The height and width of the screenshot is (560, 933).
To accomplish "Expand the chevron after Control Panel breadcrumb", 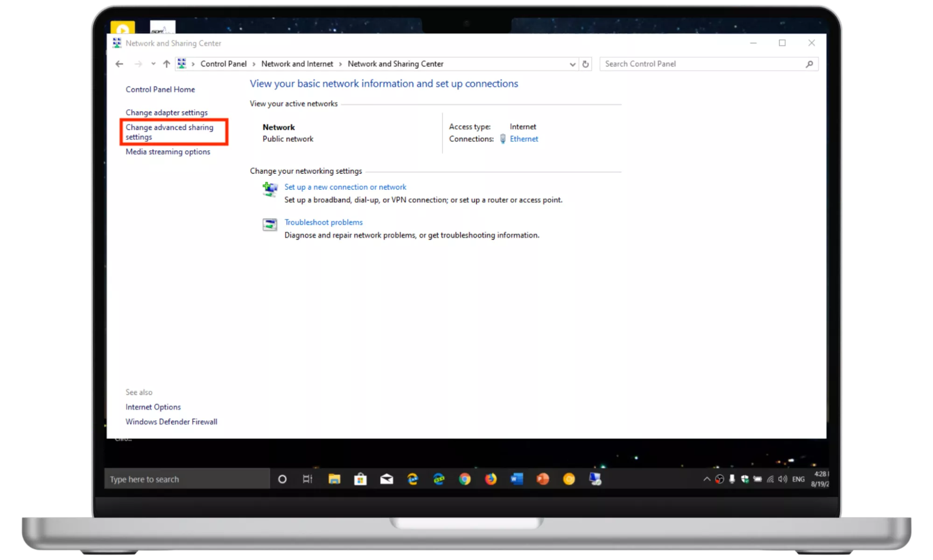I will coord(254,64).
